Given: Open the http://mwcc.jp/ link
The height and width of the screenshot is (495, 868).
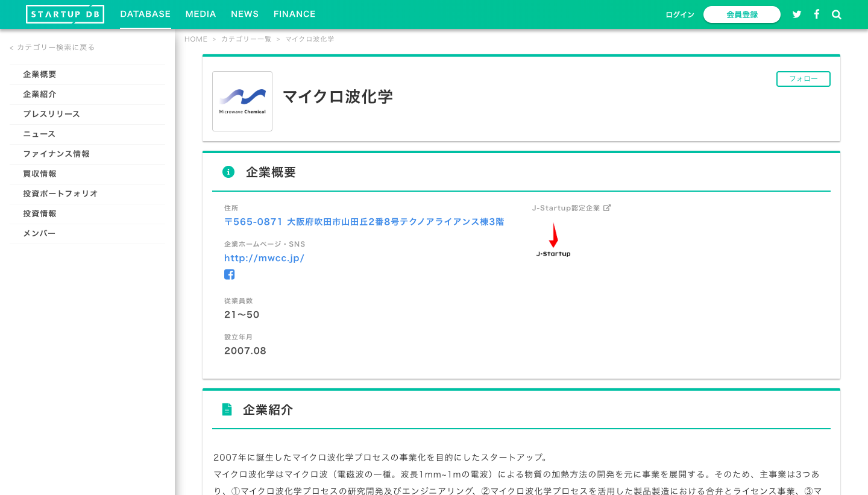Looking at the screenshot, I should pyautogui.click(x=264, y=258).
